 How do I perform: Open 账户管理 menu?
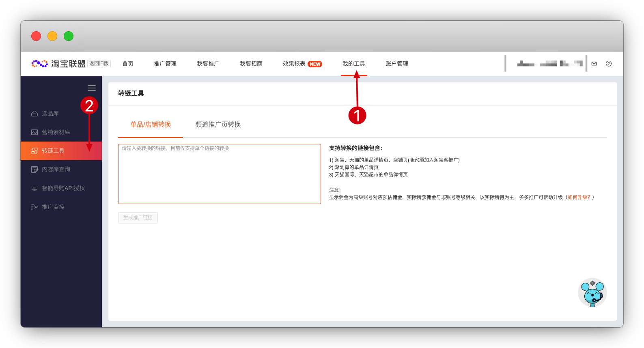pos(397,64)
